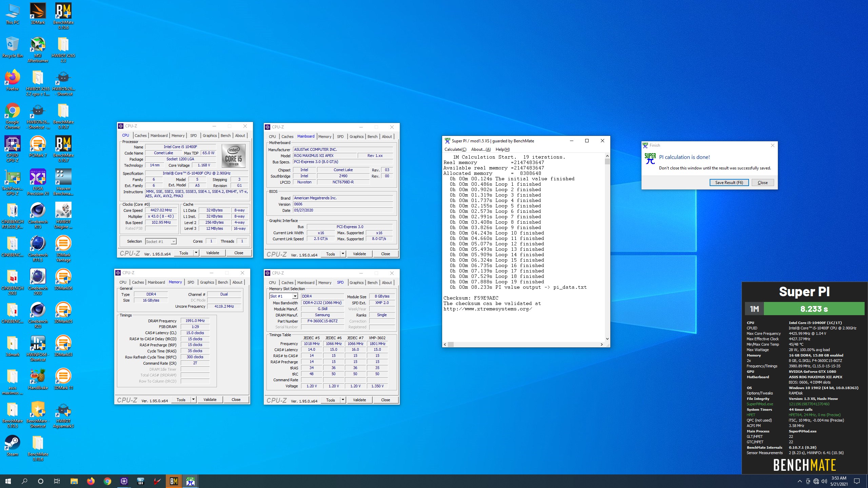868x488 pixels.
Task: Switch to Bench tab in CPU window
Action: [225, 136]
